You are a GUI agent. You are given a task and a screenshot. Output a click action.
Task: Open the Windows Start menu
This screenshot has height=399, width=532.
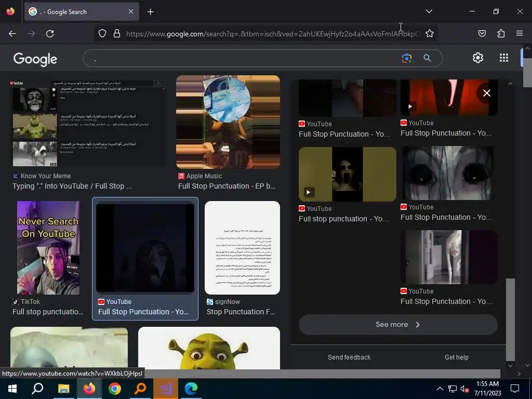tap(12, 389)
